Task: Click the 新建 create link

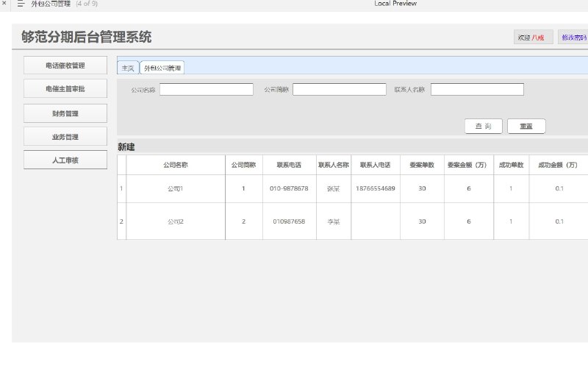Action: tap(126, 146)
